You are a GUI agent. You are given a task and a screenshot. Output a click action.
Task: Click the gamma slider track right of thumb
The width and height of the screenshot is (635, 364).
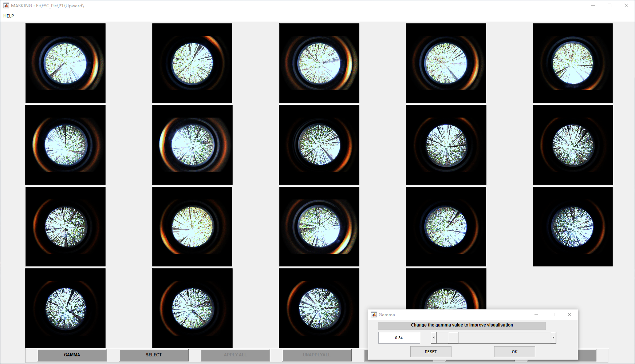[505, 338]
